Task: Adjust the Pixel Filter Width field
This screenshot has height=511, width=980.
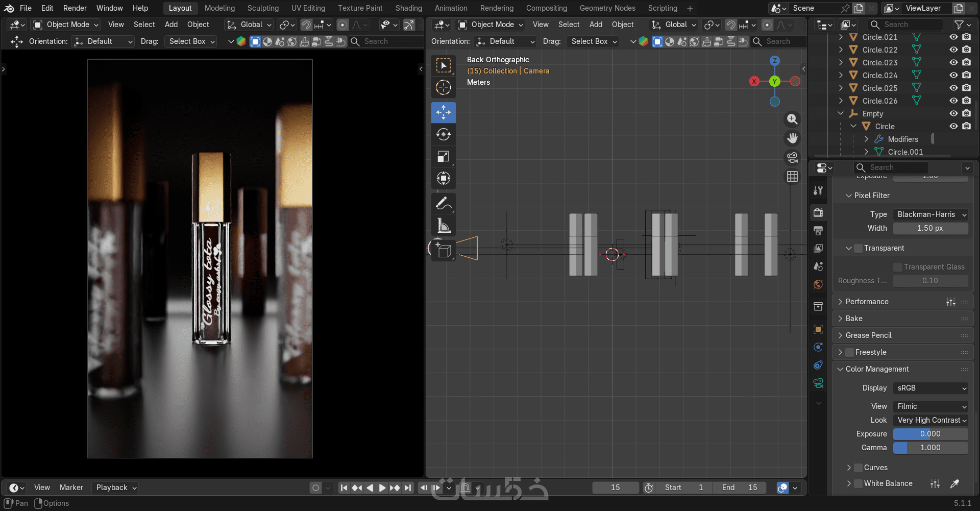Action: (x=930, y=228)
